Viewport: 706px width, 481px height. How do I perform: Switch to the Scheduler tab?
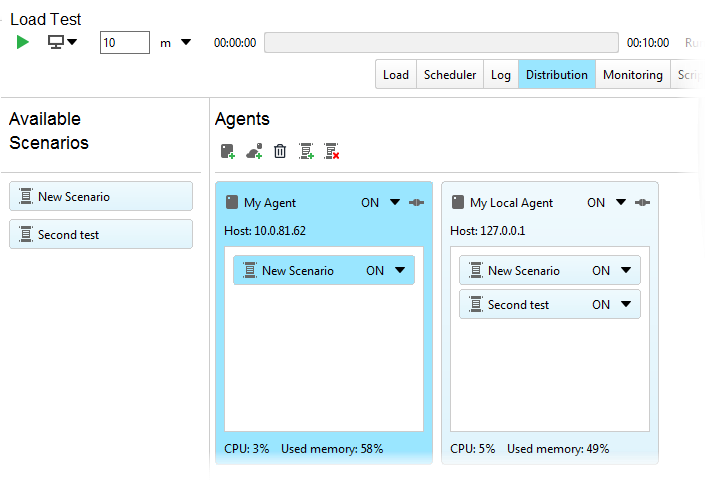click(450, 75)
